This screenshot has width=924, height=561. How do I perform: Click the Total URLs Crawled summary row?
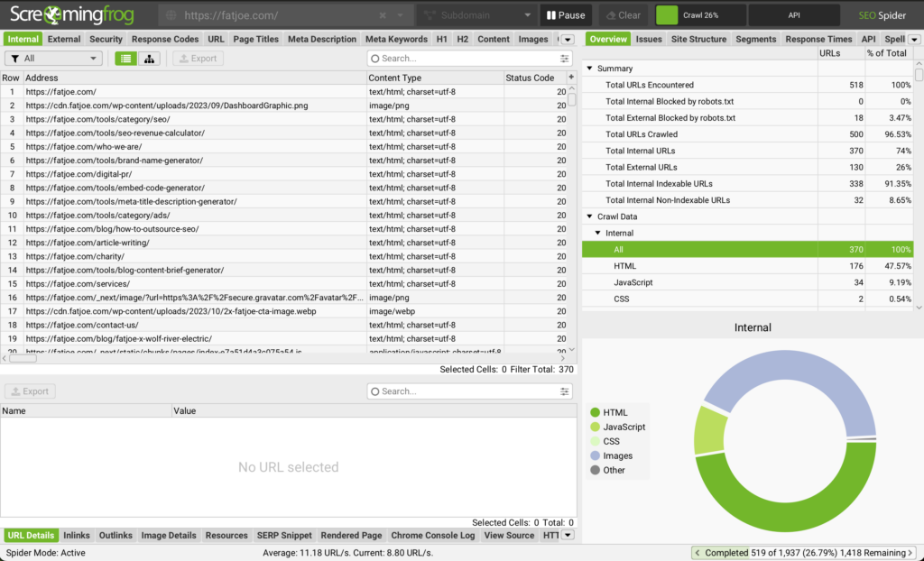(x=747, y=134)
